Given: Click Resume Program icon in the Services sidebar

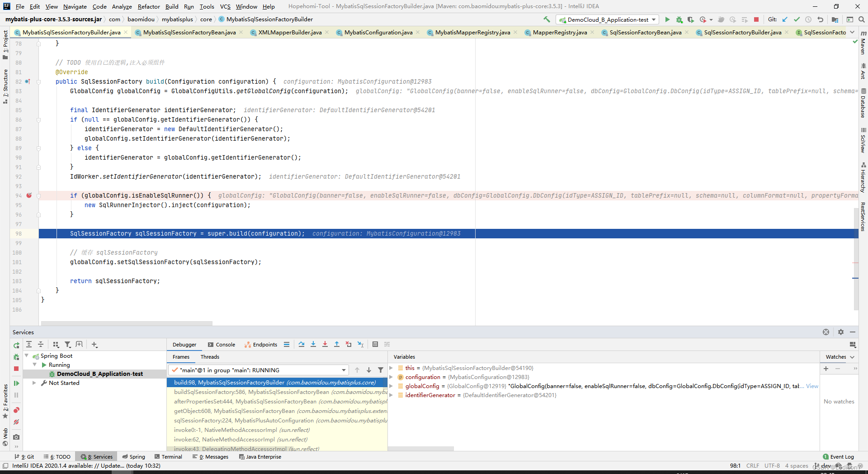Looking at the screenshot, I should 16,383.
